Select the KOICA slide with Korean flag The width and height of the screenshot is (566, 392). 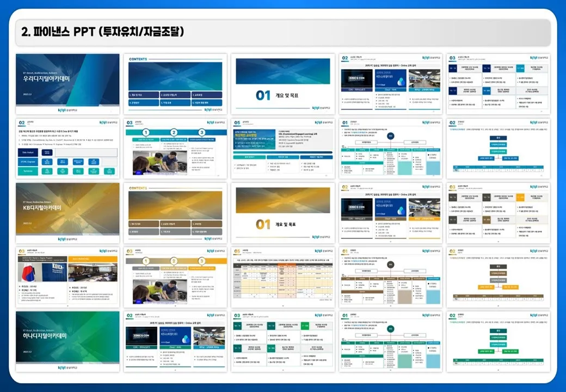(x=67, y=277)
